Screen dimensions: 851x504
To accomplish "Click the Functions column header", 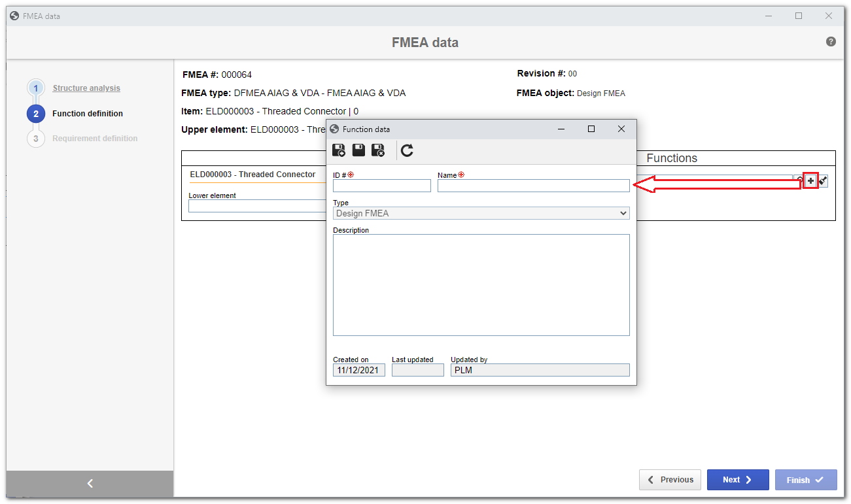I will pyautogui.click(x=672, y=158).
